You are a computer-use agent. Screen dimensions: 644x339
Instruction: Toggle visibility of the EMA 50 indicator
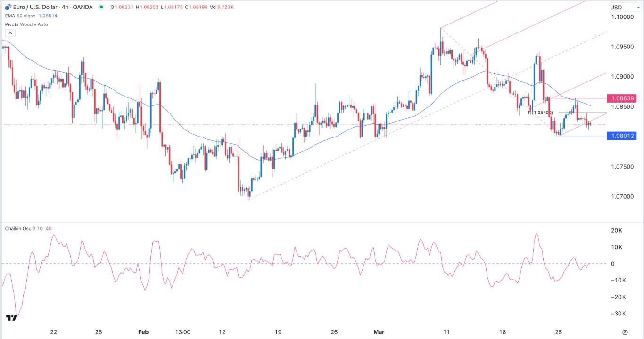click(x=66, y=16)
